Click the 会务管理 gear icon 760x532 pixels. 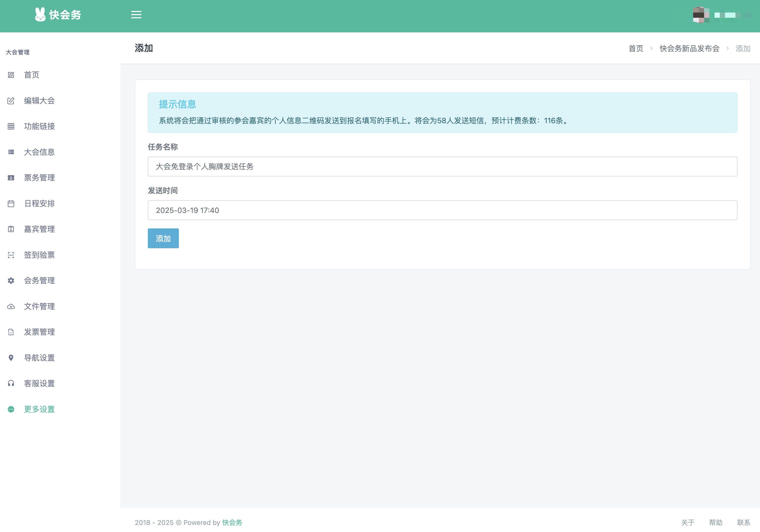click(11, 281)
